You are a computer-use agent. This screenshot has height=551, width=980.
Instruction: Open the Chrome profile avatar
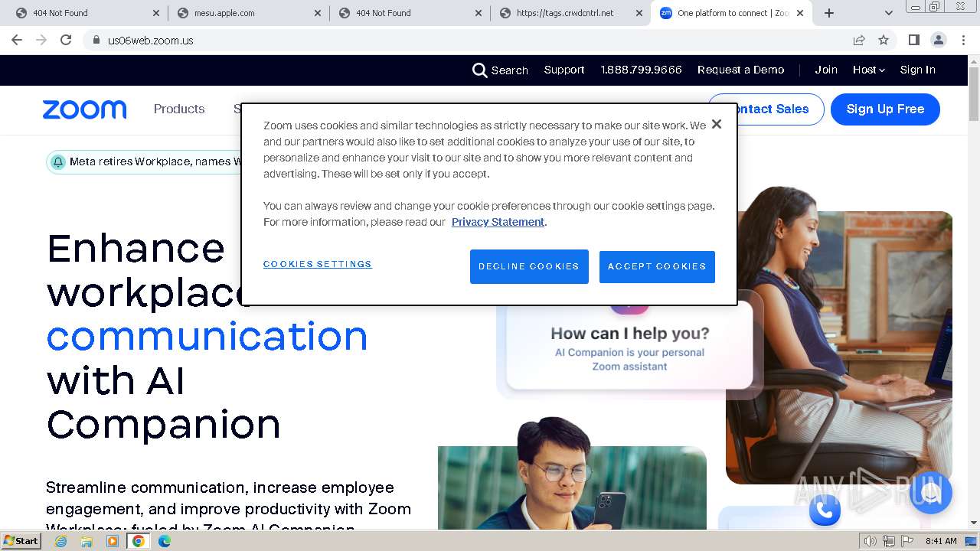[x=938, y=41]
